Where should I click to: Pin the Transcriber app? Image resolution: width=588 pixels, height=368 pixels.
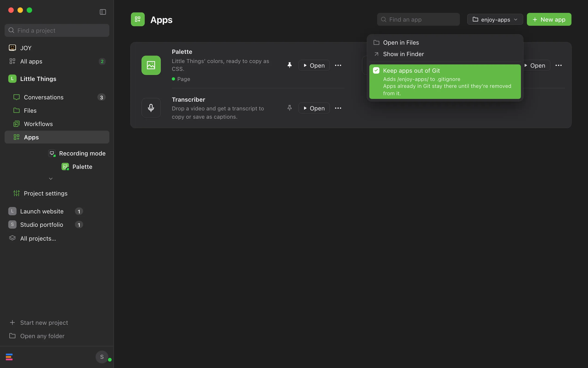[x=289, y=108]
